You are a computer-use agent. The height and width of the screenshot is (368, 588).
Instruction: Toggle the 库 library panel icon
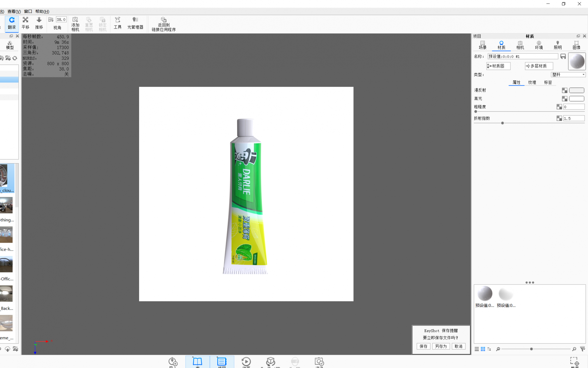[198, 362]
